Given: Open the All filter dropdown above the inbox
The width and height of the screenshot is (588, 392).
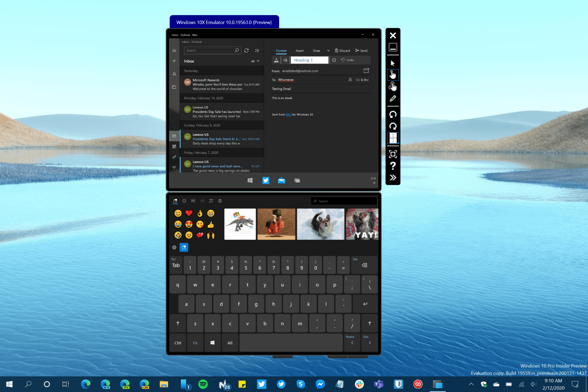Looking at the screenshot, I should (256, 61).
